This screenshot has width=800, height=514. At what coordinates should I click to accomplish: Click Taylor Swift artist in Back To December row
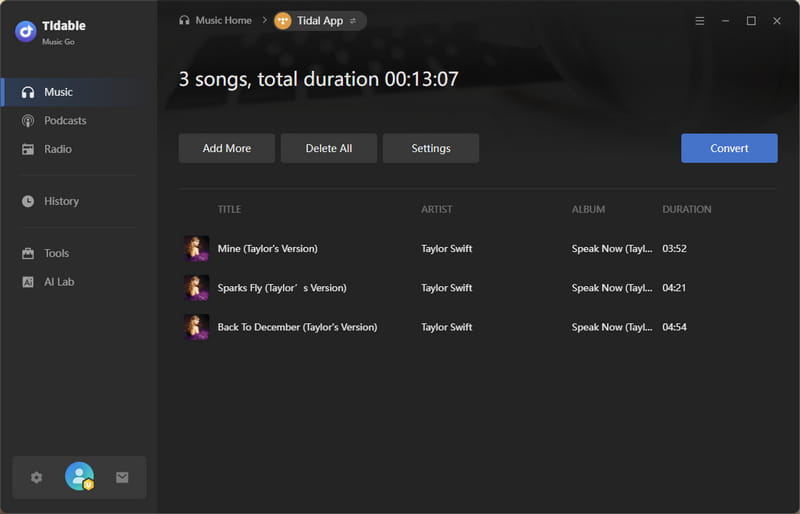(446, 327)
